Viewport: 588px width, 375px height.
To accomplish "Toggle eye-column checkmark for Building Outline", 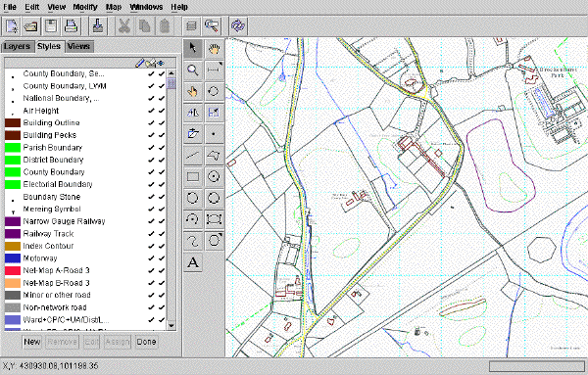I will pyautogui.click(x=162, y=122).
